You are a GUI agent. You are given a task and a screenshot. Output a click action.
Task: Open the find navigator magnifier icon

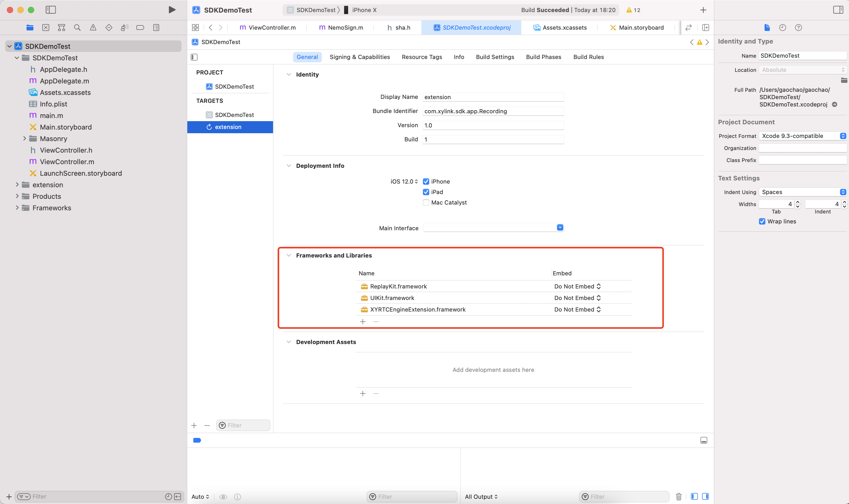(77, 28)
